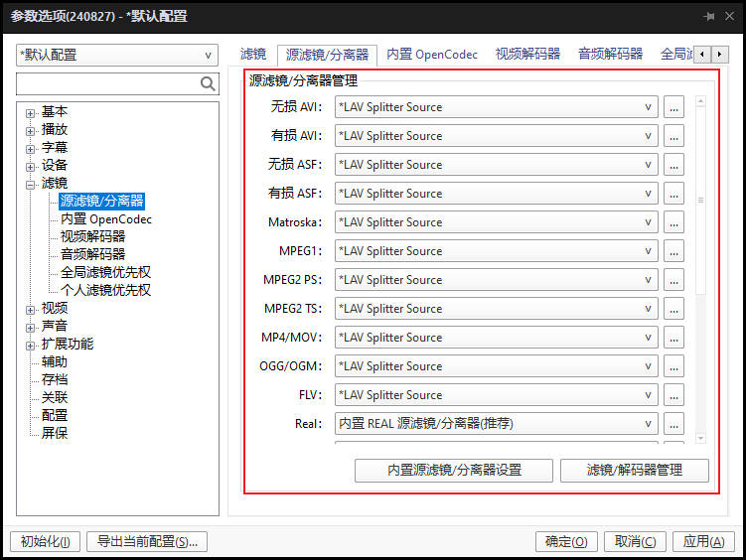This screenshot has height=560, width=746.
Task: Expand the 设备 tree node
Action: [x=30, y=168]
